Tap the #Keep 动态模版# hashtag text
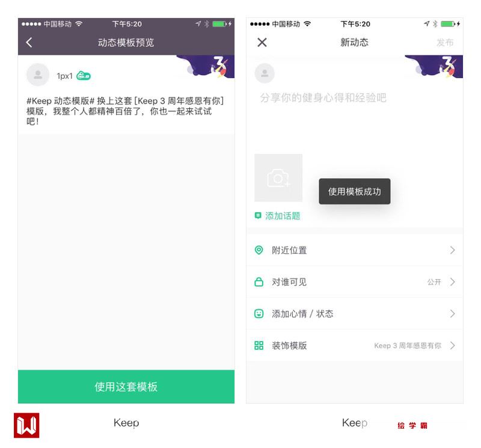The image size is (481, 448). [x=60, y=100]
